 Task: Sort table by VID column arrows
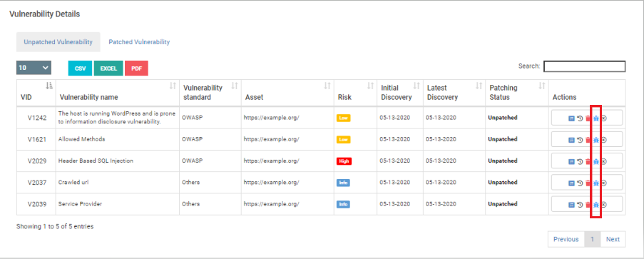pos(49,86)
